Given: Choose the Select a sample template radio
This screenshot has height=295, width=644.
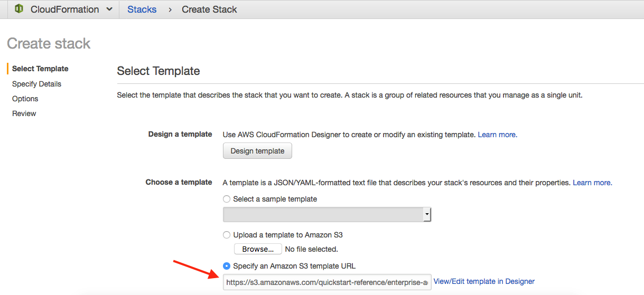Looking at the screenshot, I should coord(227,199).
